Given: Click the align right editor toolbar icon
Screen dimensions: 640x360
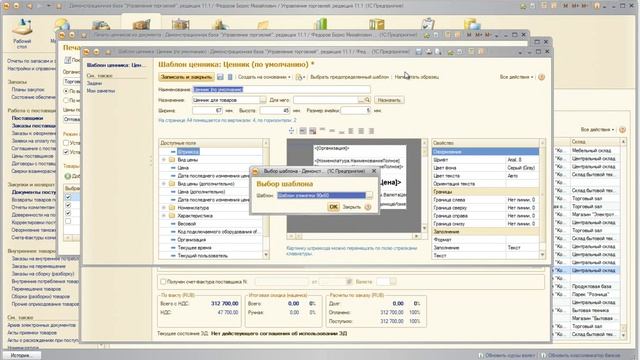Looking at the screenshot, I should 371,131.
